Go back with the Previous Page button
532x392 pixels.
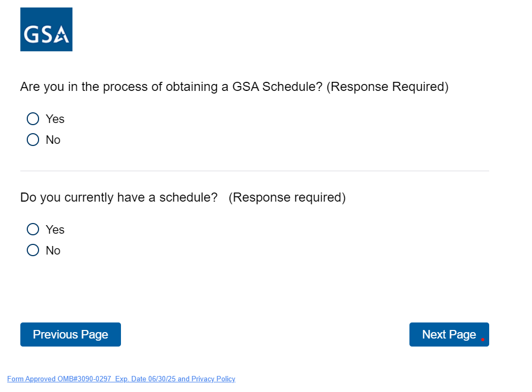[x=71, y=334]
